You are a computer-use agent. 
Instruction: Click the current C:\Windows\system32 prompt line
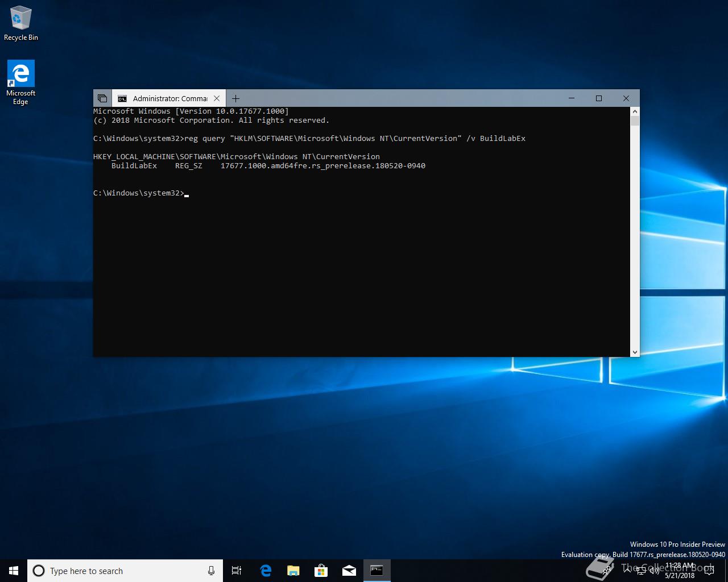click(x=141, y=193)
